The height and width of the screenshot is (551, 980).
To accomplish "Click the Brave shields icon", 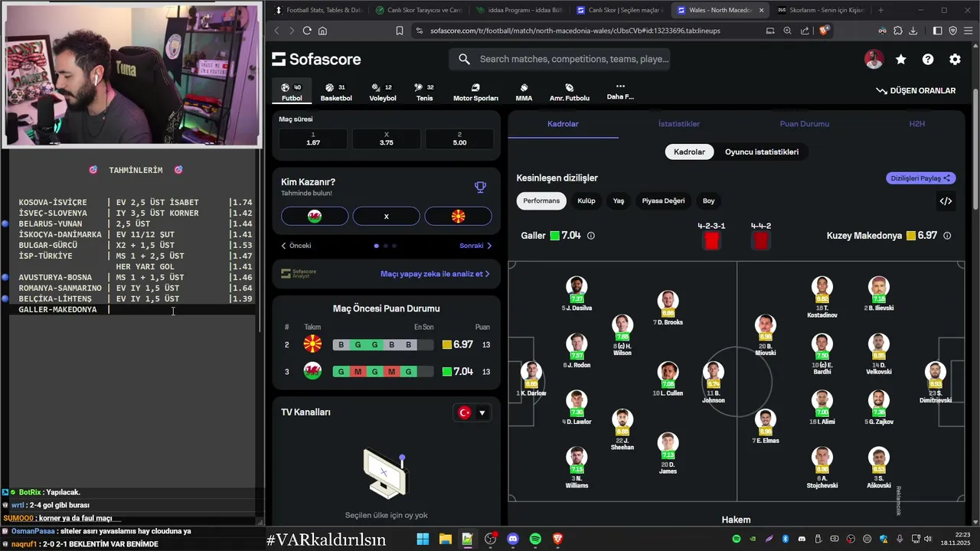I will 824,31.
